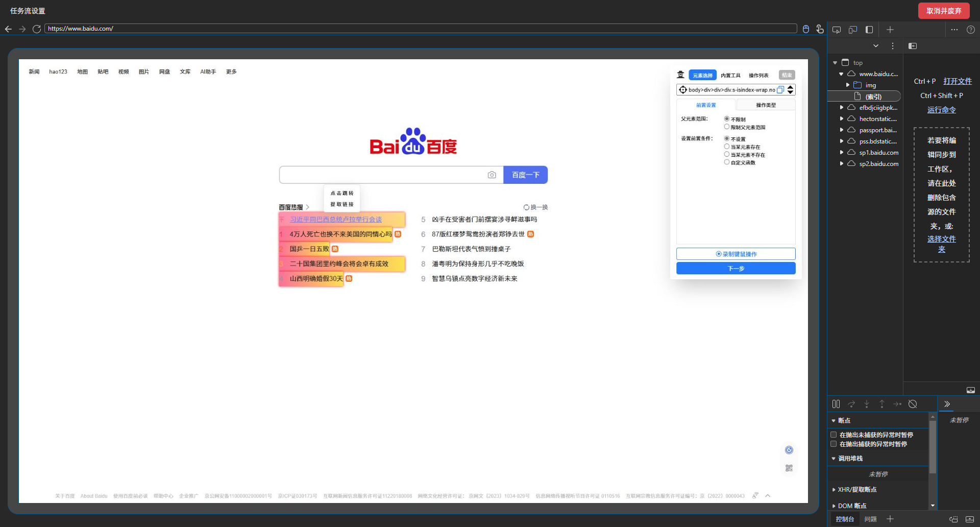Expand the DOM 断点 section
Screen dimensions: 980x527
[834, 506]
